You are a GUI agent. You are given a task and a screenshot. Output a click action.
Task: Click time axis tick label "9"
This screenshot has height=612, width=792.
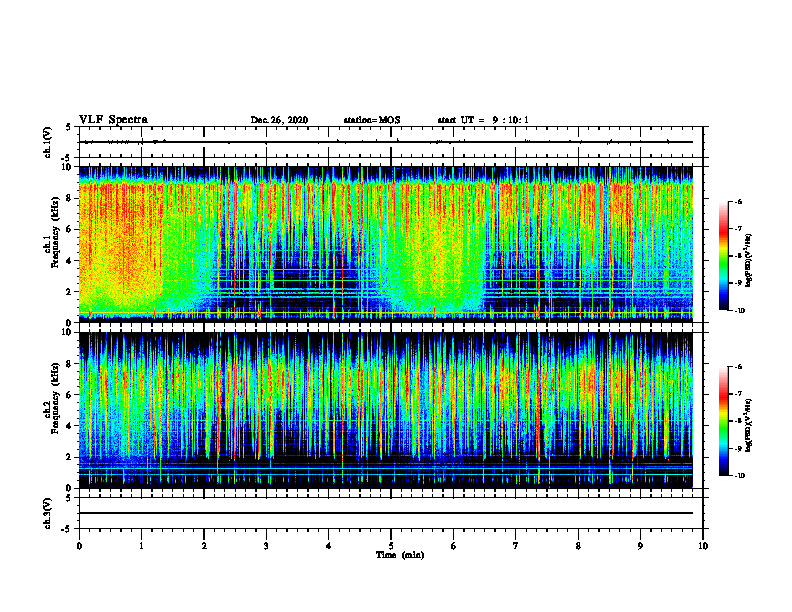(x=640, y=546)
